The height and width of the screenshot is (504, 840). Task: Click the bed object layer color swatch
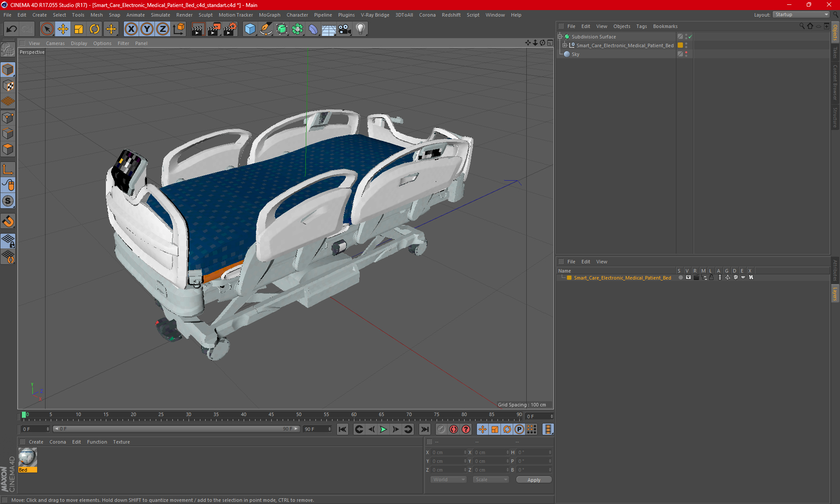[x=680, y=45]
